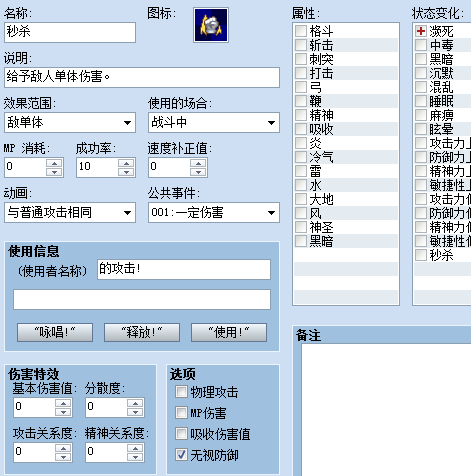Check the 神圣 attribute box
The image size is (471, 476).
[301, 227]
